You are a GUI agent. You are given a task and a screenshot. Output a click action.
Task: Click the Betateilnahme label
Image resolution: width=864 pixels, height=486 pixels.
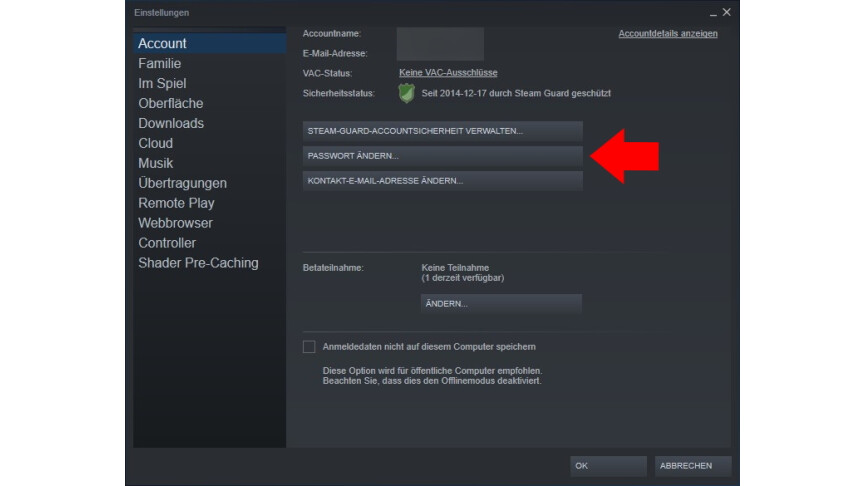(333, 268)
